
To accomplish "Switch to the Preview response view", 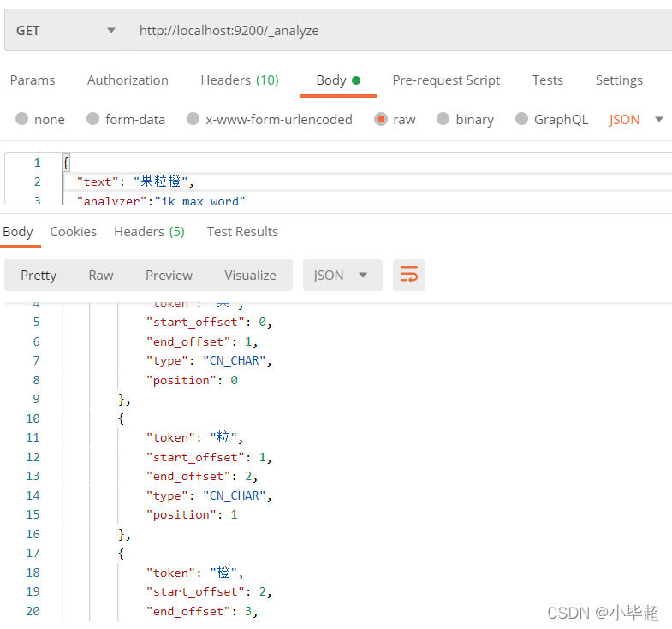I will click(x=169, y=275).
